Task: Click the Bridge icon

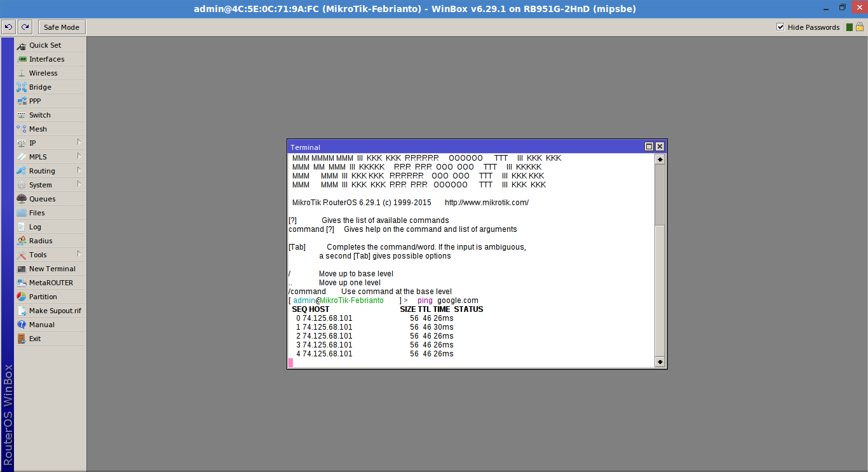Action: [x=22, y=87]
